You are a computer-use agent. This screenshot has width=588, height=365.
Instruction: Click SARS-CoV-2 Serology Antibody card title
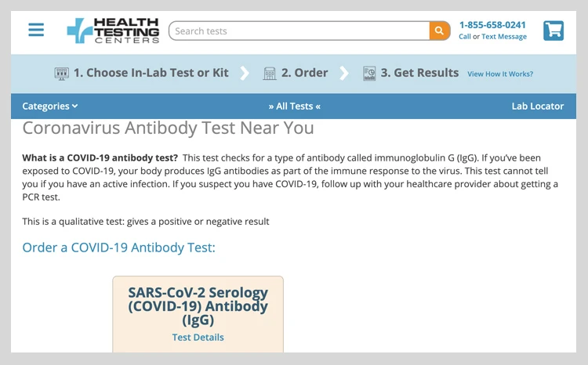[x=198, y=306]
